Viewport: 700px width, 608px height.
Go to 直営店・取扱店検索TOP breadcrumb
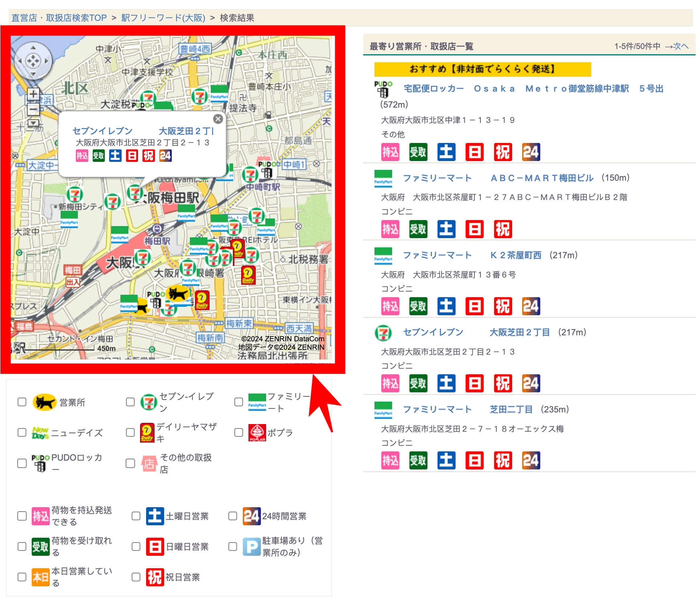point(59,18)
